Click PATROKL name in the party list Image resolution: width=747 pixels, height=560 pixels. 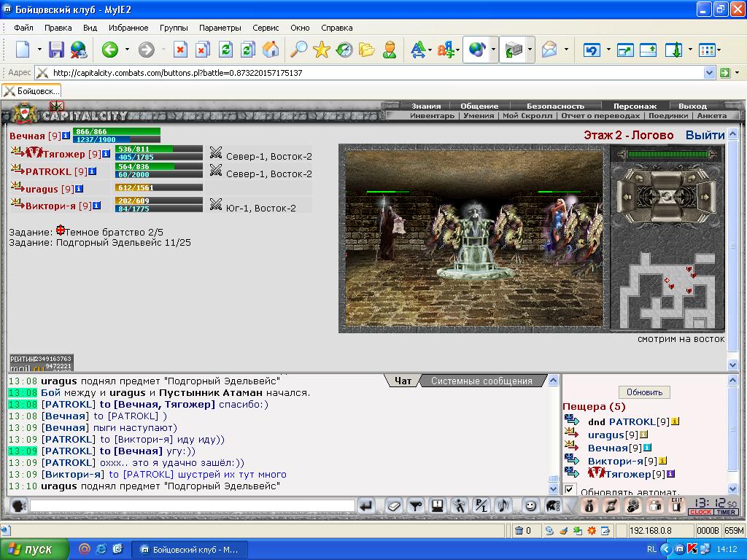click(x=48, y=171)
